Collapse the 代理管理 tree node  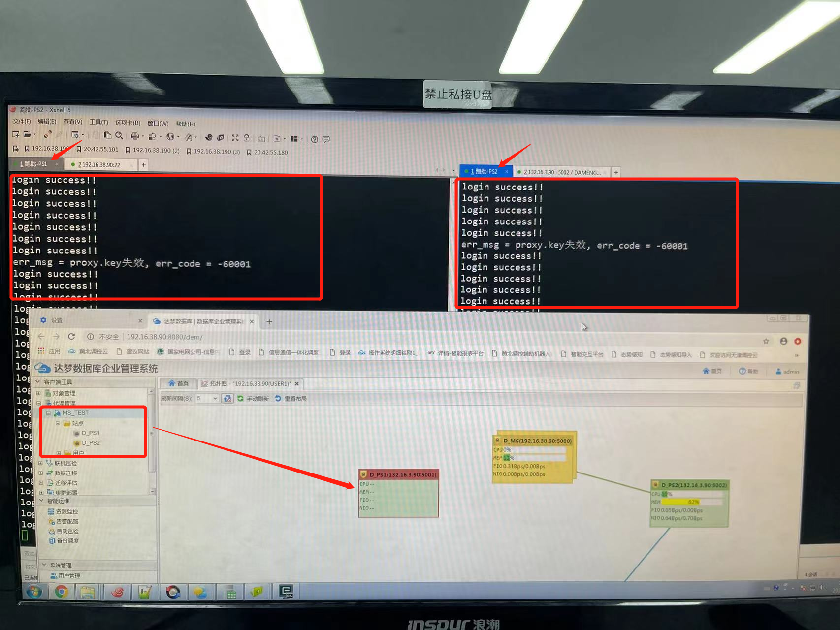coord(39,403)
